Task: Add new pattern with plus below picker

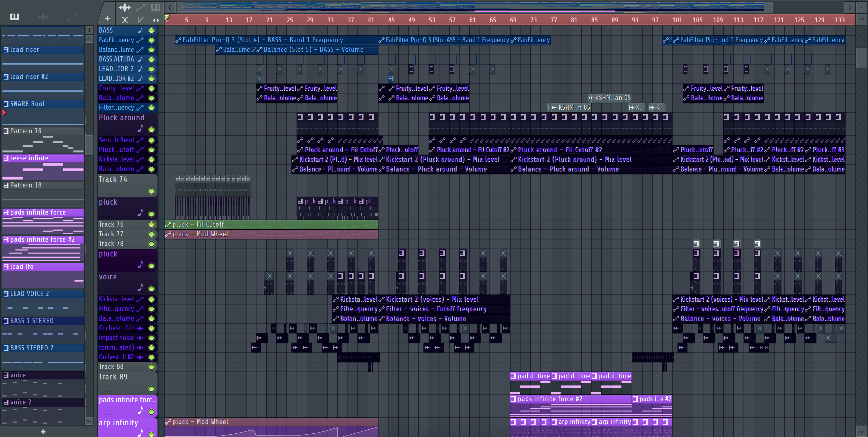Action: click(43, 432)
